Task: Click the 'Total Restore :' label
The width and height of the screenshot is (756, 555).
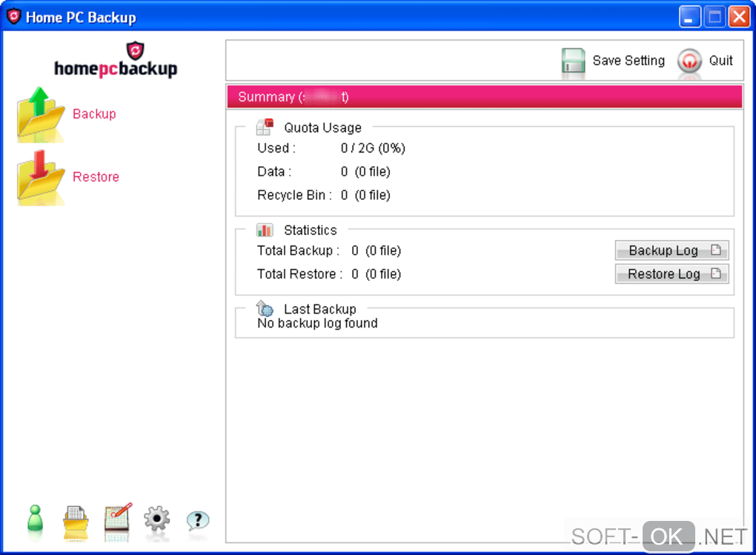Action: click(x=300, y=274)
